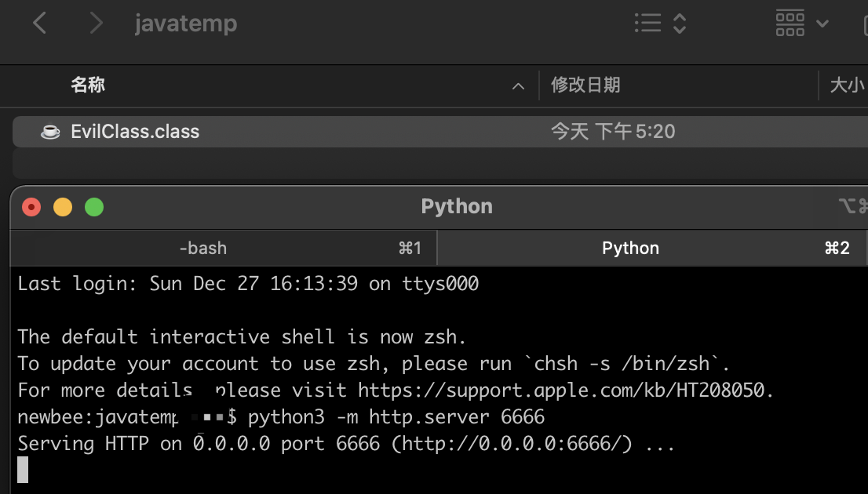
Task: Click the javatemp window title
Action: [186, 23]
